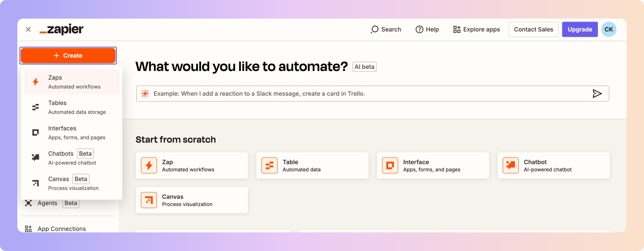
Task: Click the Table card icon
Action: pos(270,166)
